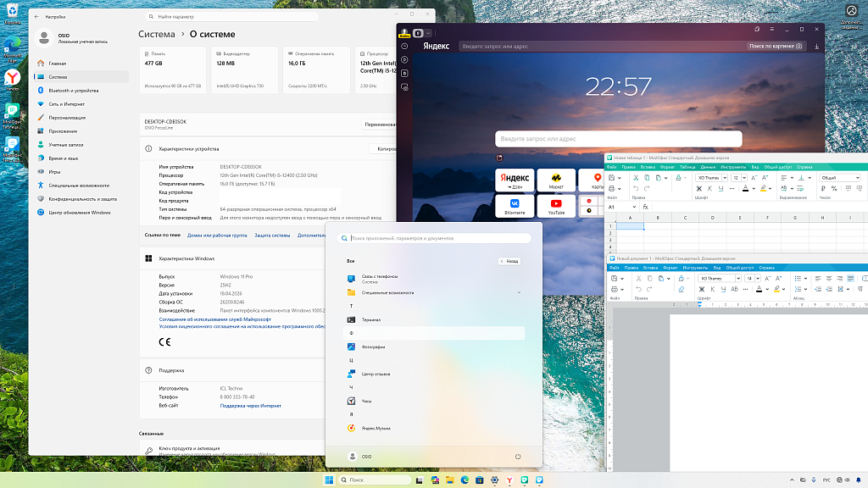Click the downloads arrow in Yandex browser
The image size is (868, 488).
pyautogui.click(x=816, y=47)
